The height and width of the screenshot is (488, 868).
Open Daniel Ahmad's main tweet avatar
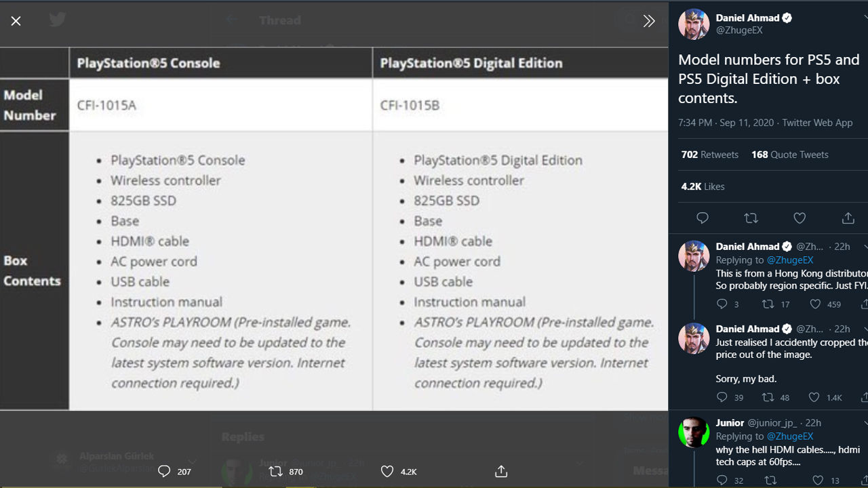pyautogui.click(x=694, y=24)
